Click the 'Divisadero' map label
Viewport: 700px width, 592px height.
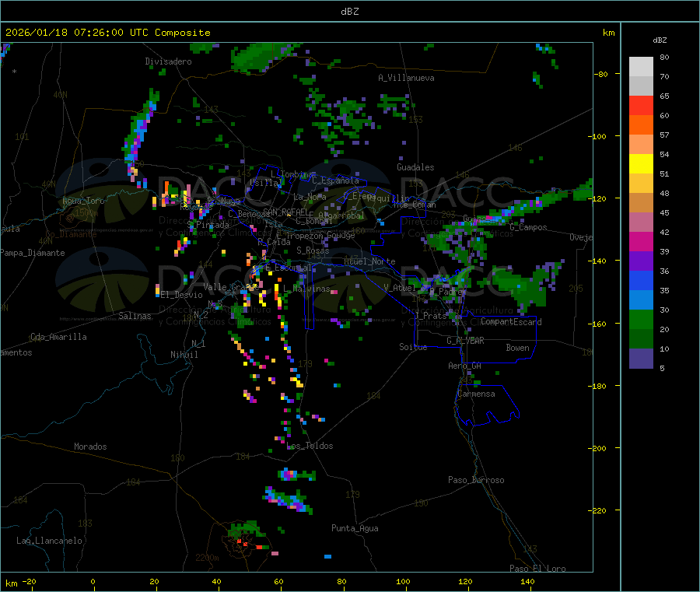(x=168, y=61)
